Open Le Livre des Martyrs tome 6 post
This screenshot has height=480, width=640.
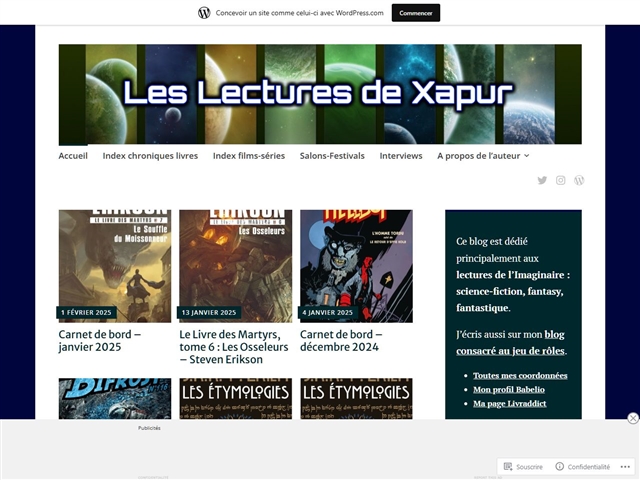234,347
